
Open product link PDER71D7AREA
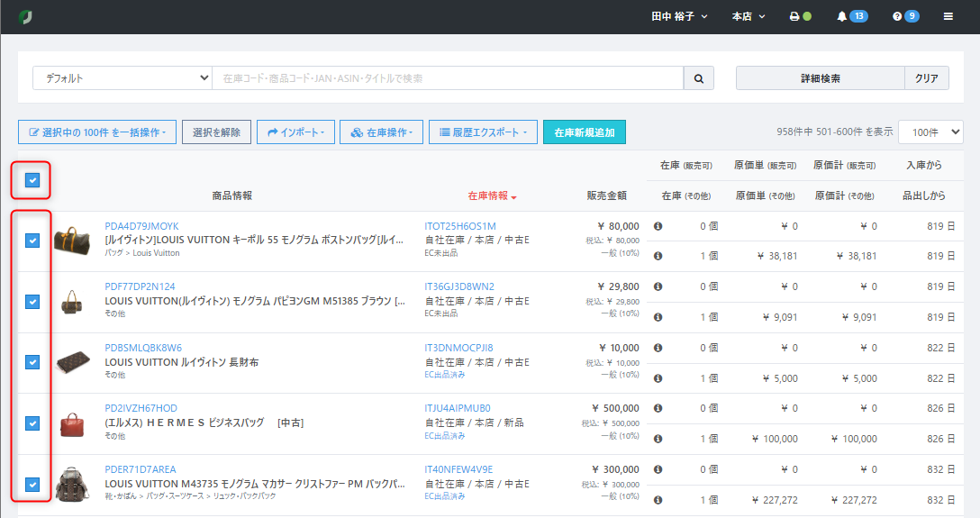[140, 469]
